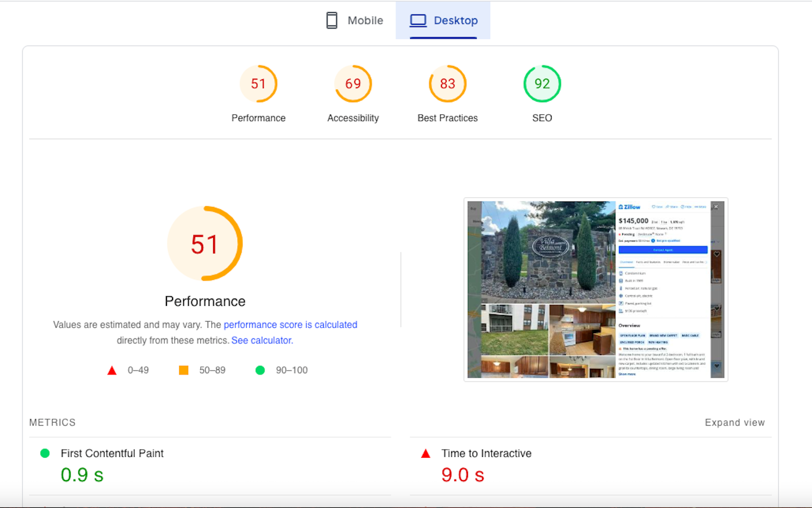Click the Performance label under top gauges
The height and width of the screenshot is (508, 812).
coord(258,118)
